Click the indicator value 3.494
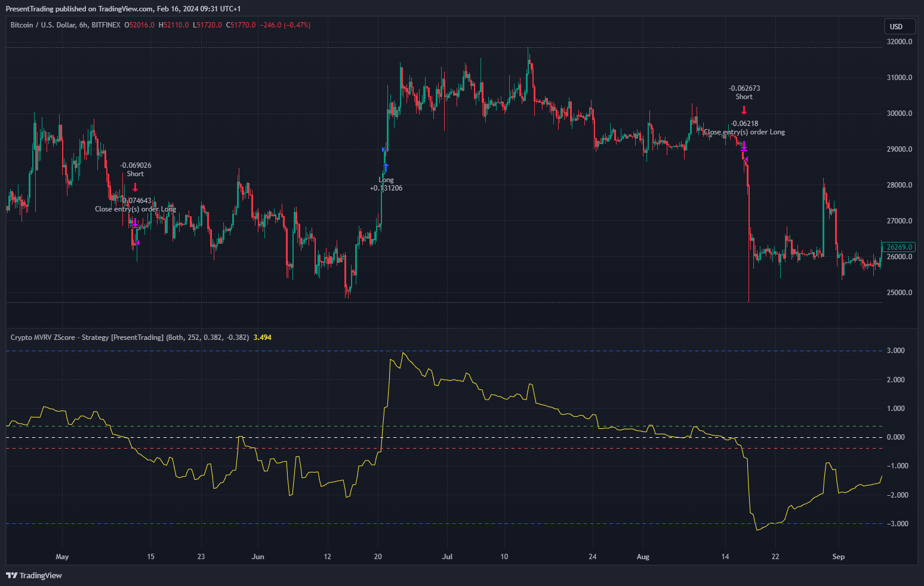This screenshot has height=586, width=924. tap(262, 338)
